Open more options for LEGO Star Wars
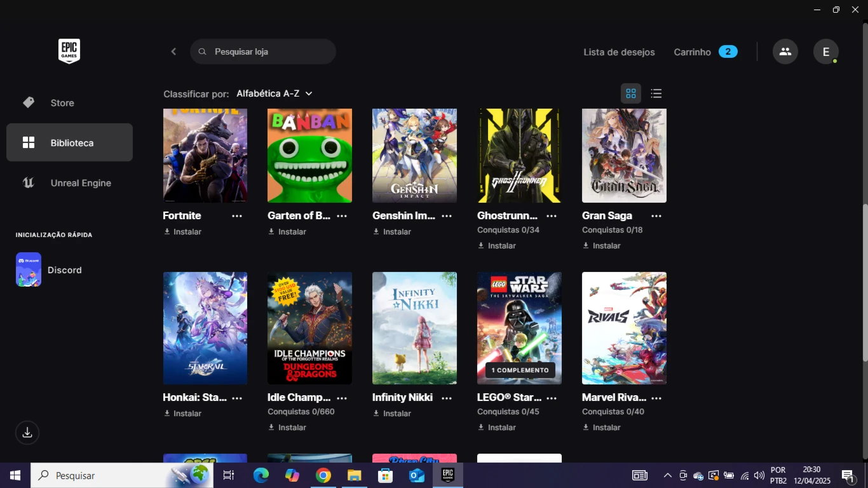 coord(552,398)
